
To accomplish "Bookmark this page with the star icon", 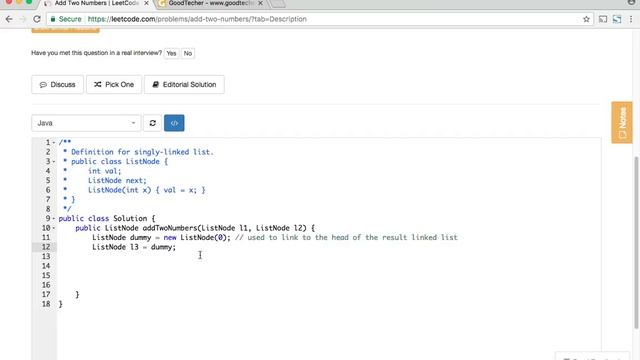I will [x=586, y=19].
